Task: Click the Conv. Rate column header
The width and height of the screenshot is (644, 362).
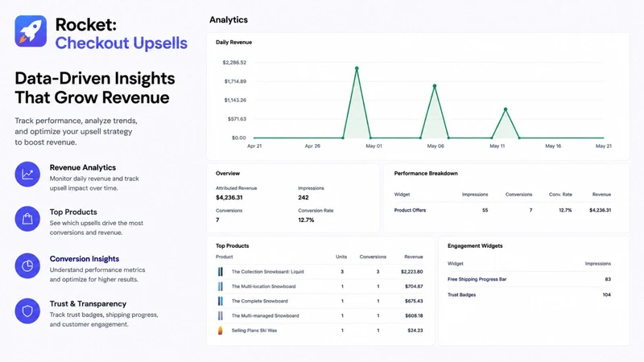Action: (560, 195)
